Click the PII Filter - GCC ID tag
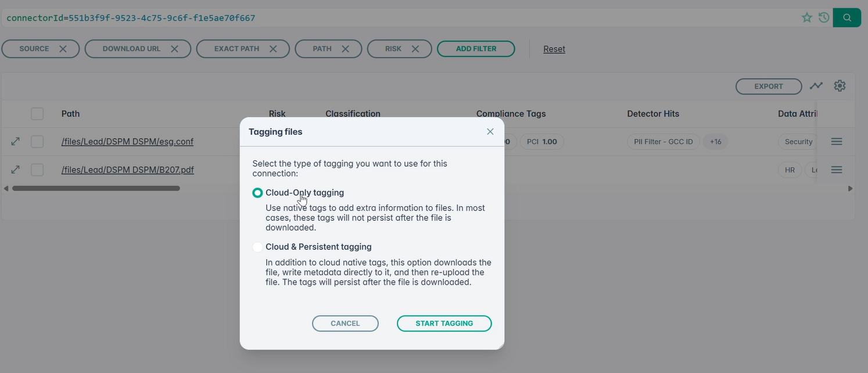This screenshot has height=373, width=868. point(663,142)
